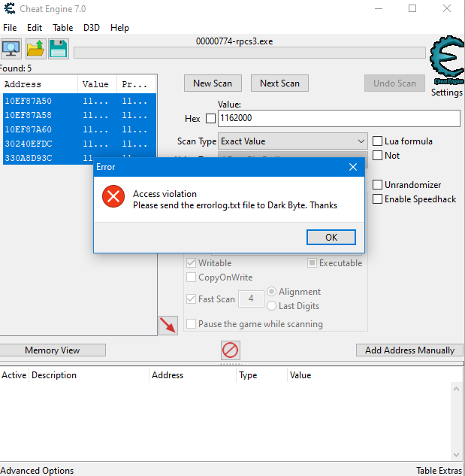Screen dimensions: 465x476
Task: Click the Fast Scan alignment value field
Action: (x=251, y=299)
